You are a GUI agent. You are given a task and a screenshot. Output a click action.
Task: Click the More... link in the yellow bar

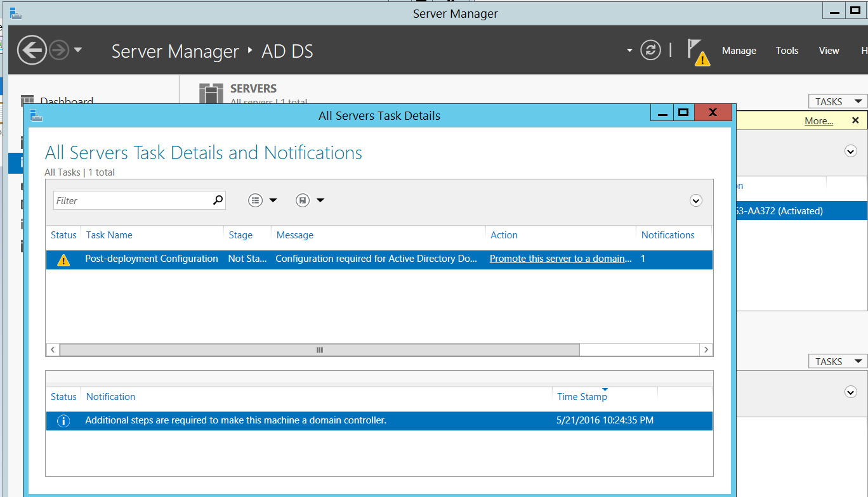(819, 120)
